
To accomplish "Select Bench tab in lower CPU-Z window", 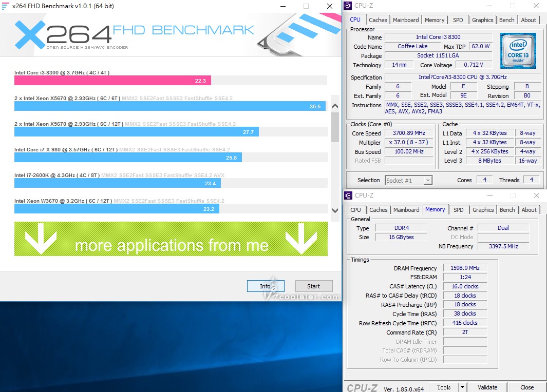I will coord(507,210).
